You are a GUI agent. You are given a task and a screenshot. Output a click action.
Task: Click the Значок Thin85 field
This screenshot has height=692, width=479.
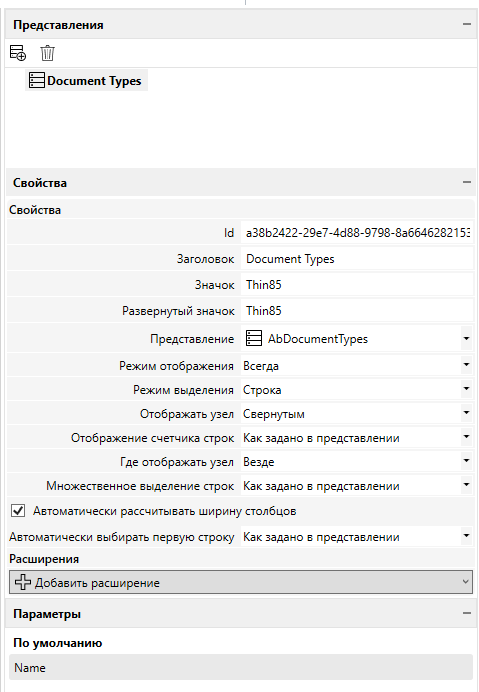click(357, 285)
